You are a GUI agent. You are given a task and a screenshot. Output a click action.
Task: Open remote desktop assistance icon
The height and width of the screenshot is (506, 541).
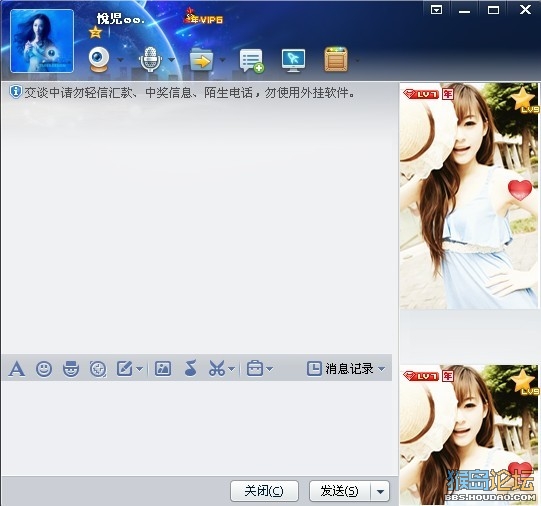coord(293,61)
